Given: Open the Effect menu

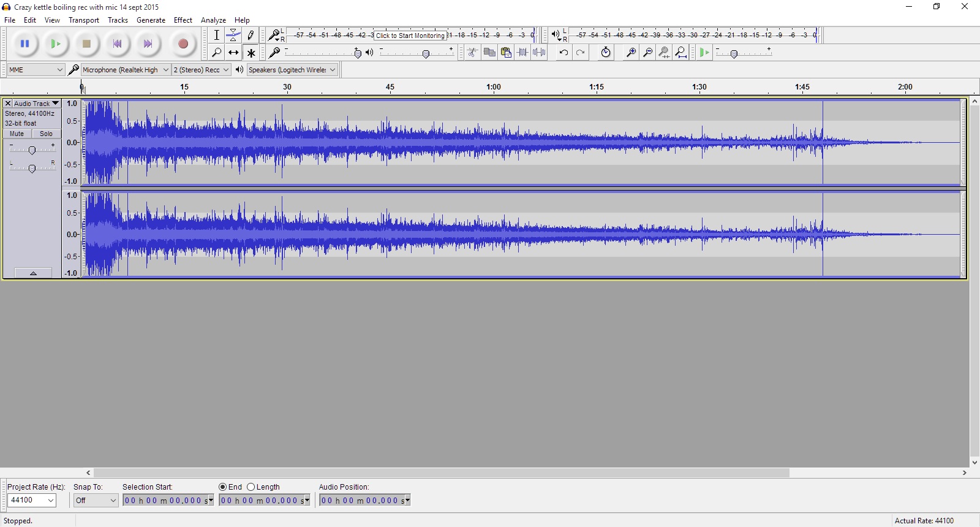Looking at the screenshot, I should [183, 20].
